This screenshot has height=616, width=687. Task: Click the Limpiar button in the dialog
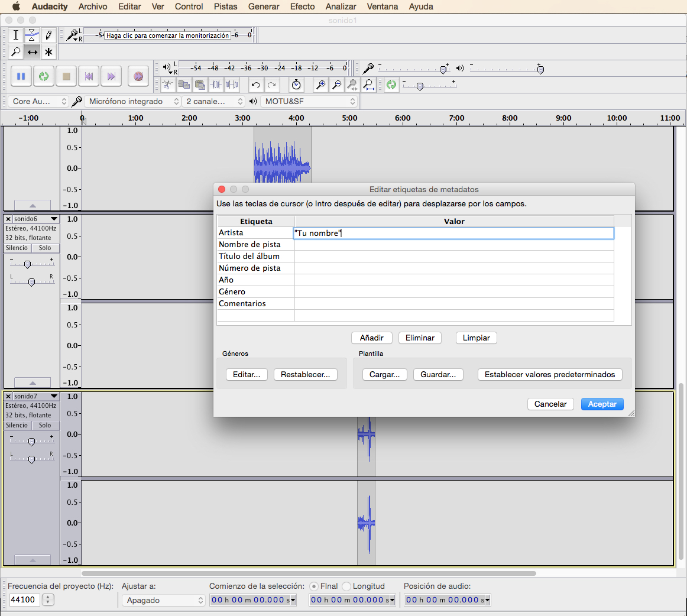pos(476,338)
